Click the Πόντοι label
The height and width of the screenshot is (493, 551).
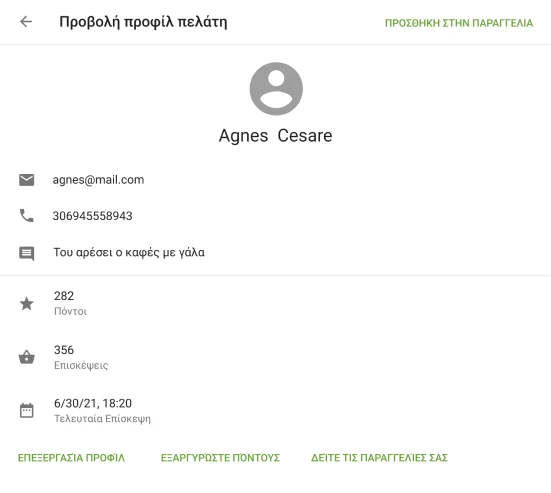(70, 311)
